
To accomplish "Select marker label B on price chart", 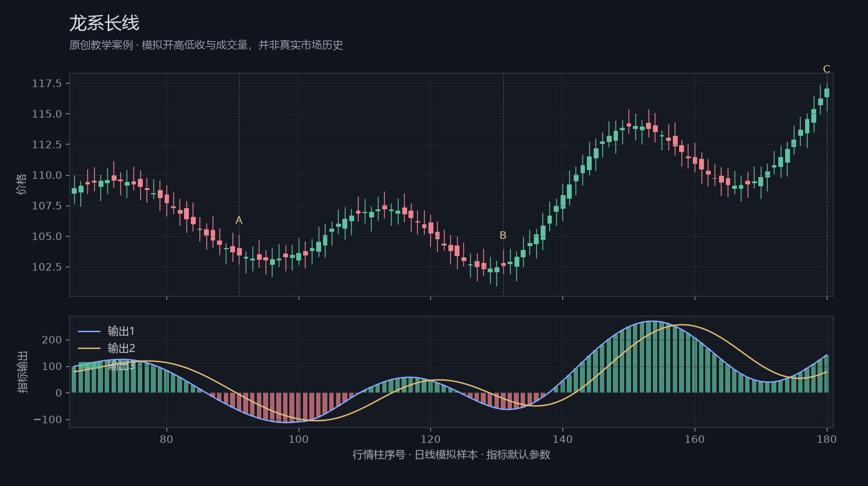I will tap(503, 236).
